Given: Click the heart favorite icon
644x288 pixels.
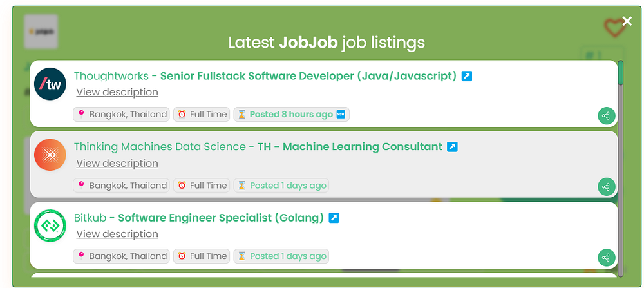Looking at the screenshot, I should click(x=614, y=28).
